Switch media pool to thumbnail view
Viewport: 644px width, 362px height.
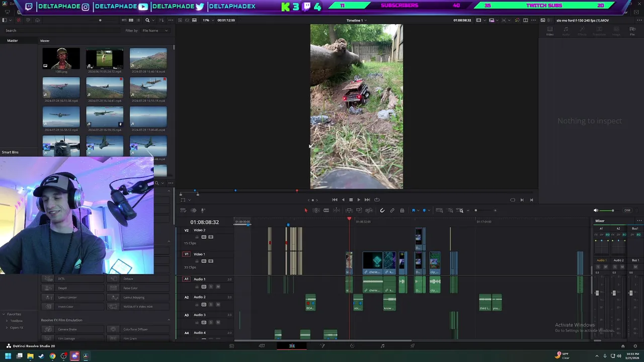(x=131, y=20)
